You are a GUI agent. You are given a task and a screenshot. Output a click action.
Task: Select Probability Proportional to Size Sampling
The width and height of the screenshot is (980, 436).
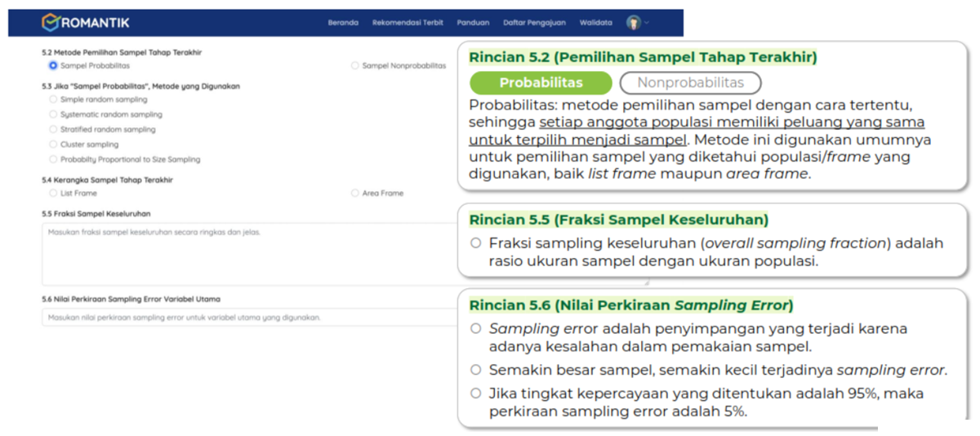coord(53,159)
